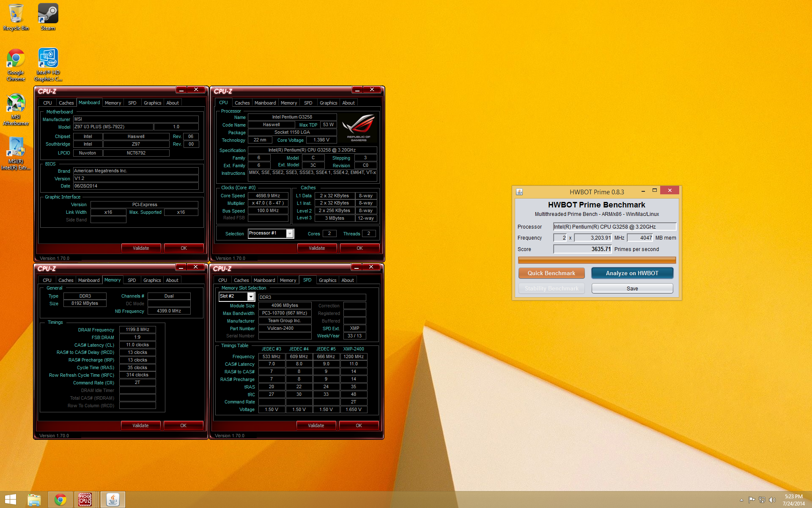Open MSI Intel Extreme Tuning desktop shortcut

(16, 153)
